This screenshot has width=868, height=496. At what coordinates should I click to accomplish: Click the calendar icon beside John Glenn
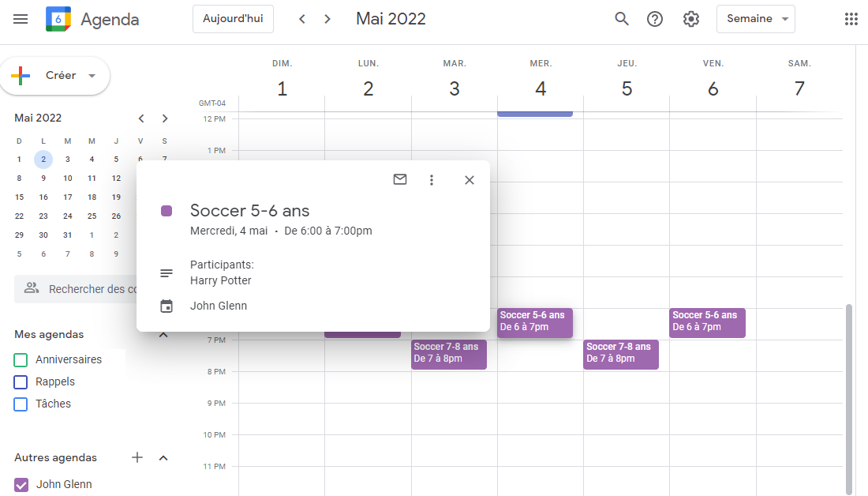pyautogui.click(x=166, y=306)
